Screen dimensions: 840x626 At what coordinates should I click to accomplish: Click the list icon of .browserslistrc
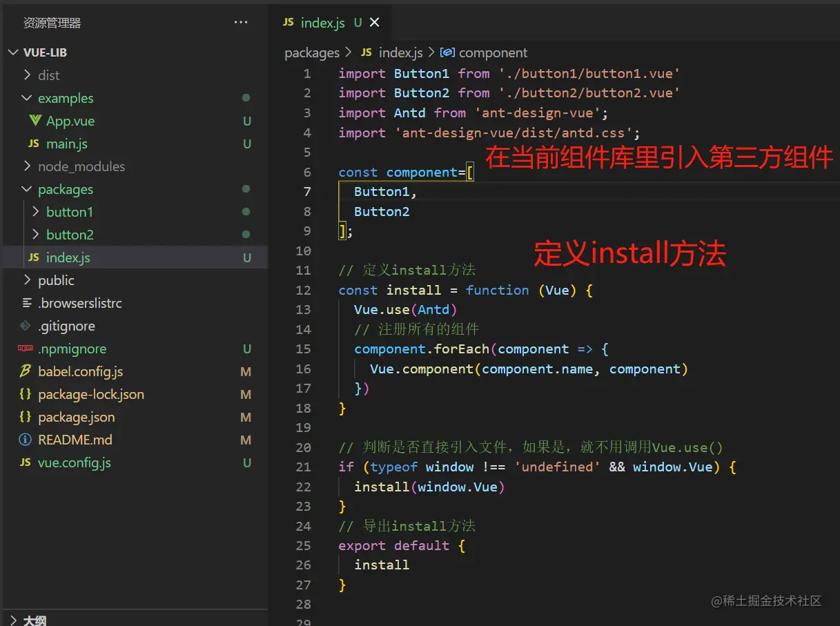click(x=27, y=303)
